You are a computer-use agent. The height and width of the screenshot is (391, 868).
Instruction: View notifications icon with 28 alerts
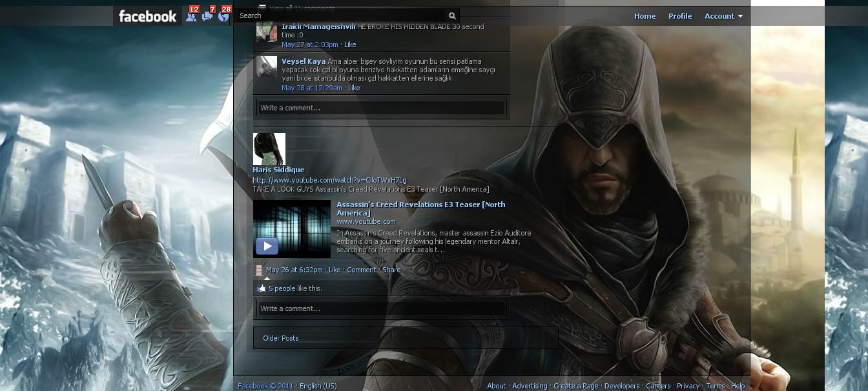pos(224,17)
